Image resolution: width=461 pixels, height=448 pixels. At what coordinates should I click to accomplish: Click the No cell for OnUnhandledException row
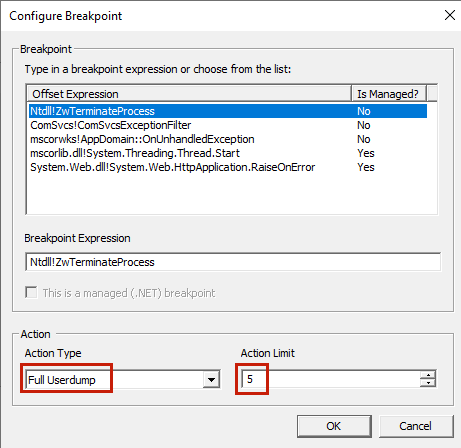pyautogui.click(x=364, y=139)
